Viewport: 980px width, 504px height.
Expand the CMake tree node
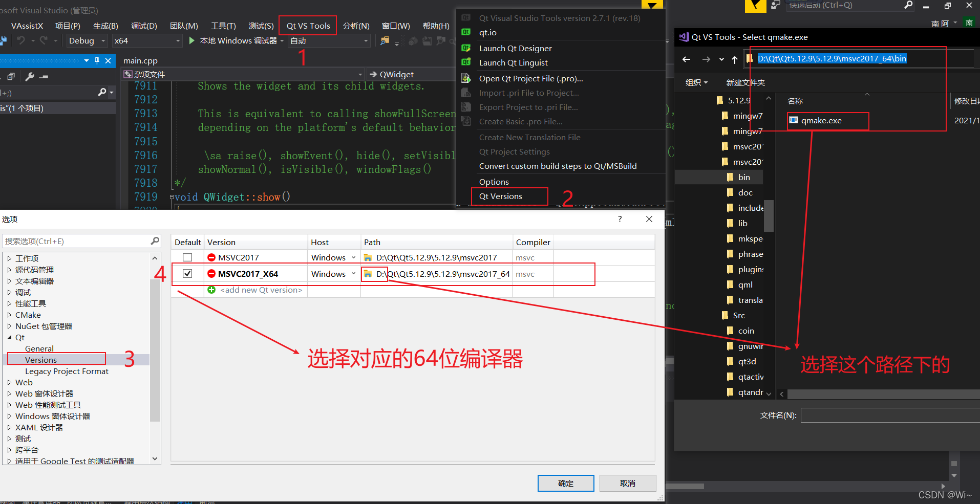click(9, 315)
